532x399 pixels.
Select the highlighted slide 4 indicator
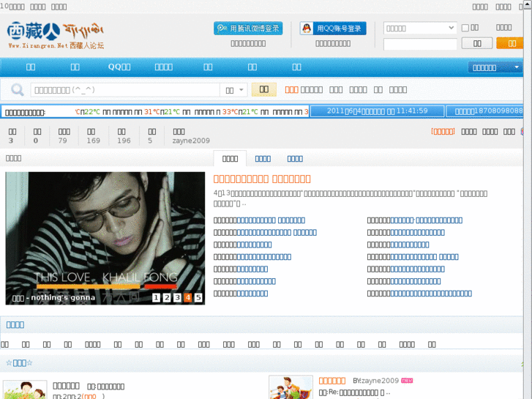(188, 298)
